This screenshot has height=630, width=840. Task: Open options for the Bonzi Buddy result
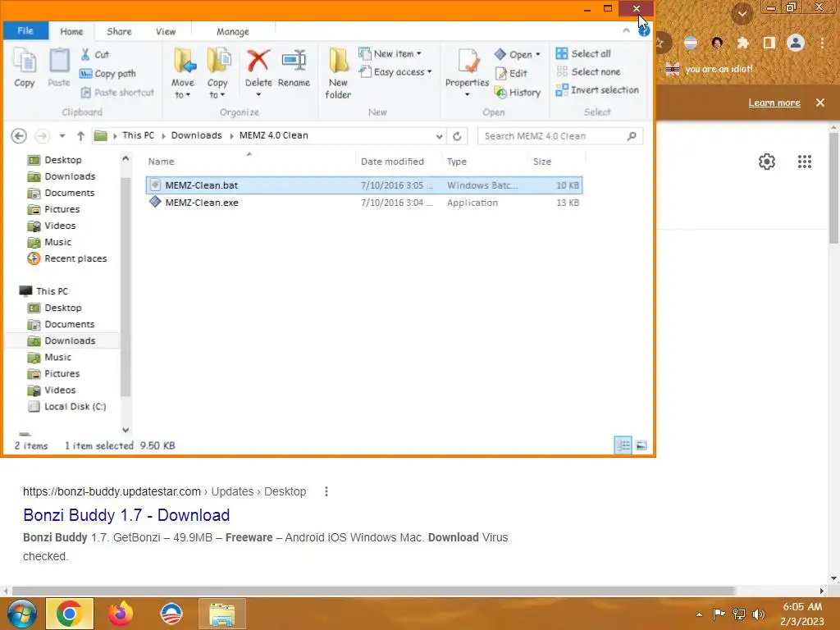point(326,491)
